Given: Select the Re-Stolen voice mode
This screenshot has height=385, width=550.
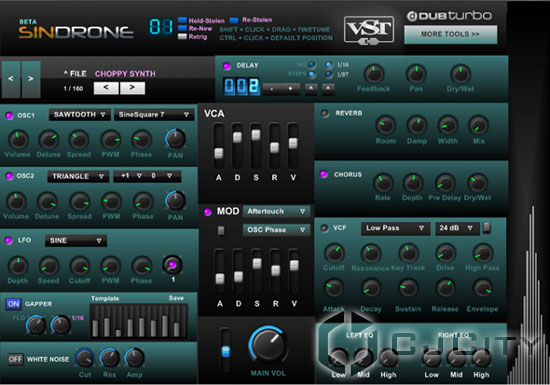Looking at the screenshot, I should [234, 20].
